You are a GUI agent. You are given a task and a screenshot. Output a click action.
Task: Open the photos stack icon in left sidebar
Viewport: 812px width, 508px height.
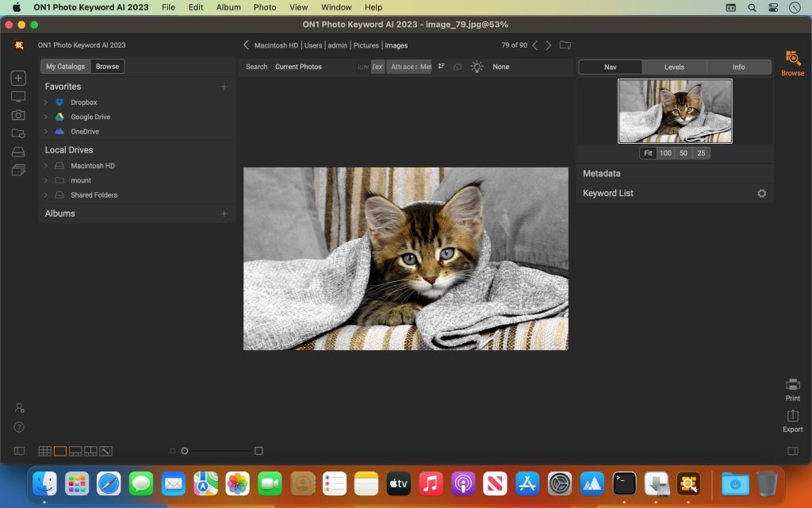17,169
